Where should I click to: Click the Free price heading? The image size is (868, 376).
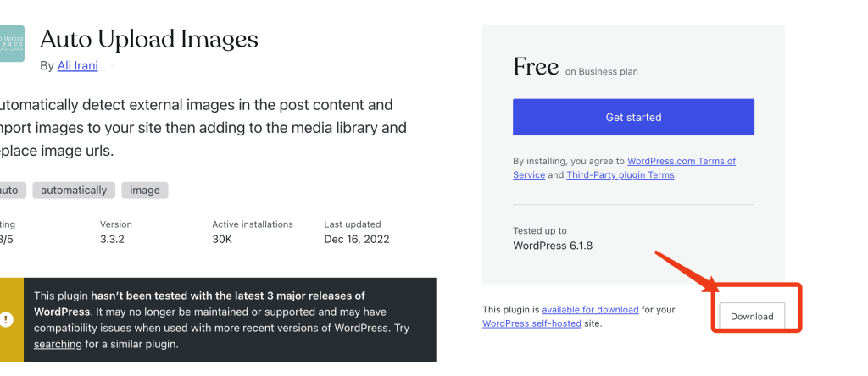[x=536, y=67]
